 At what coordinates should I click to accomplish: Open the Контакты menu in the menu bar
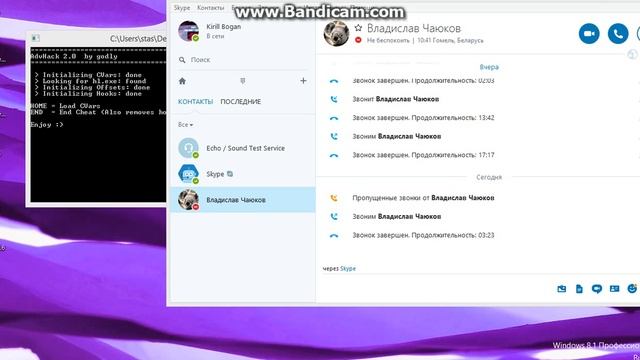click(x=211, y=8)
